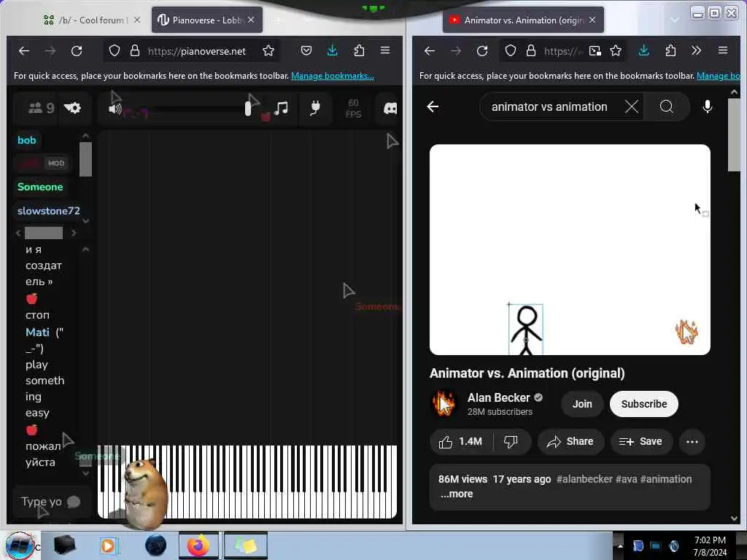This screenshot has height=560, width=747.
Task: Show hidden system tray icons
Action: point(620,545)
